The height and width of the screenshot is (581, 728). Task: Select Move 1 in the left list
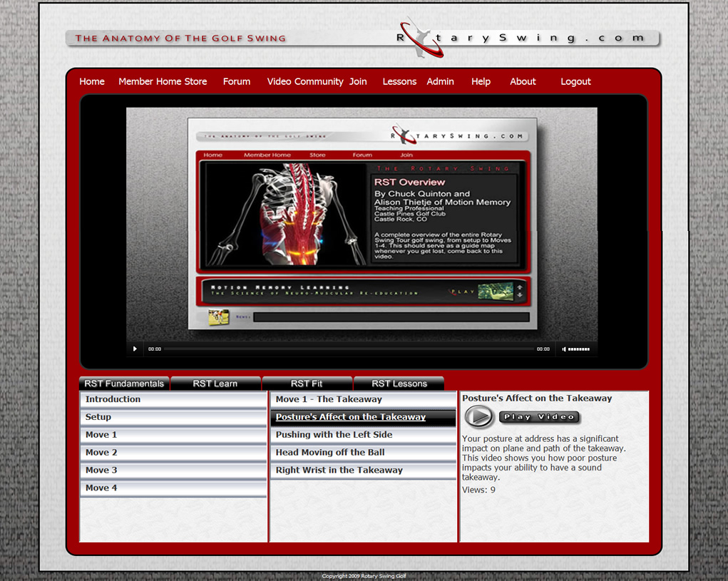point(174,435)
